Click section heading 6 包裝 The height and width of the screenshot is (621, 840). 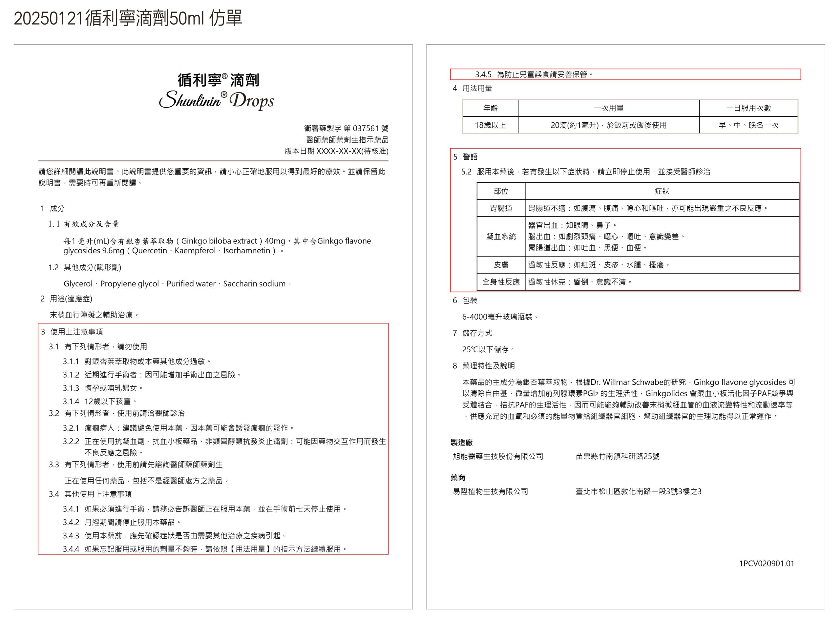pos(465,300)
